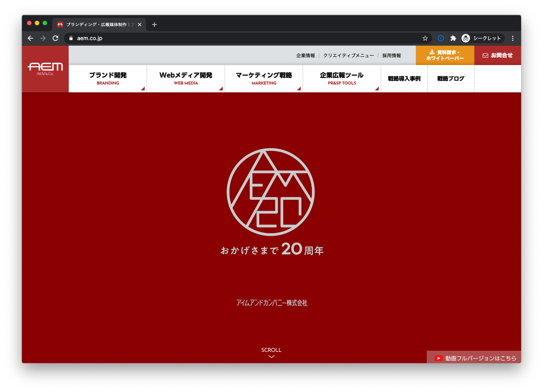The width and height of the screenshot is (543, 392).
Task: Reload the page with the refresh icon
Action: pyautogui.click(x=55, y=38)
